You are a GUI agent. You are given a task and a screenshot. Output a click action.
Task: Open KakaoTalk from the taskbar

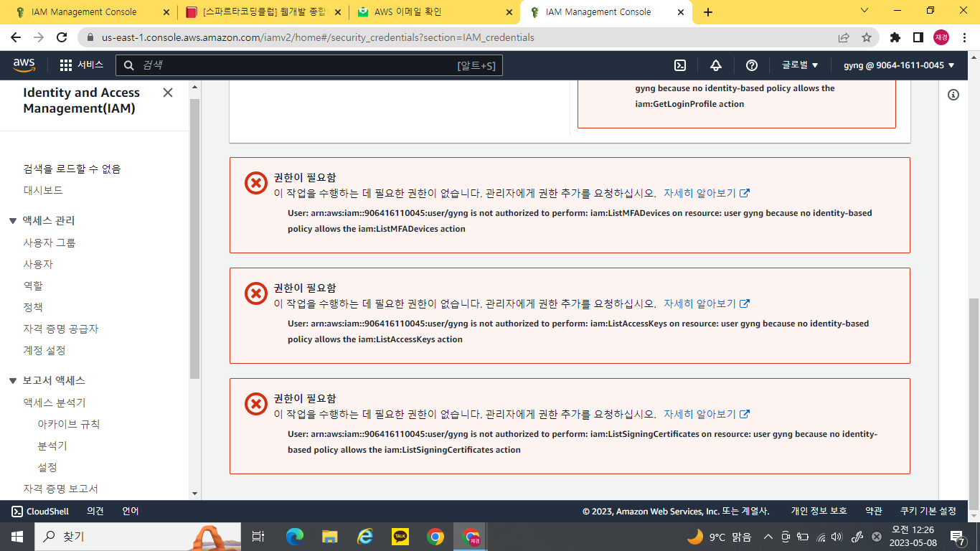point(400,536)
